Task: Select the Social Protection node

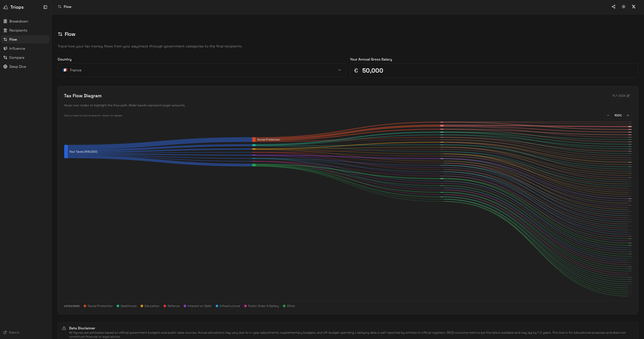Action: coord(254,140)
